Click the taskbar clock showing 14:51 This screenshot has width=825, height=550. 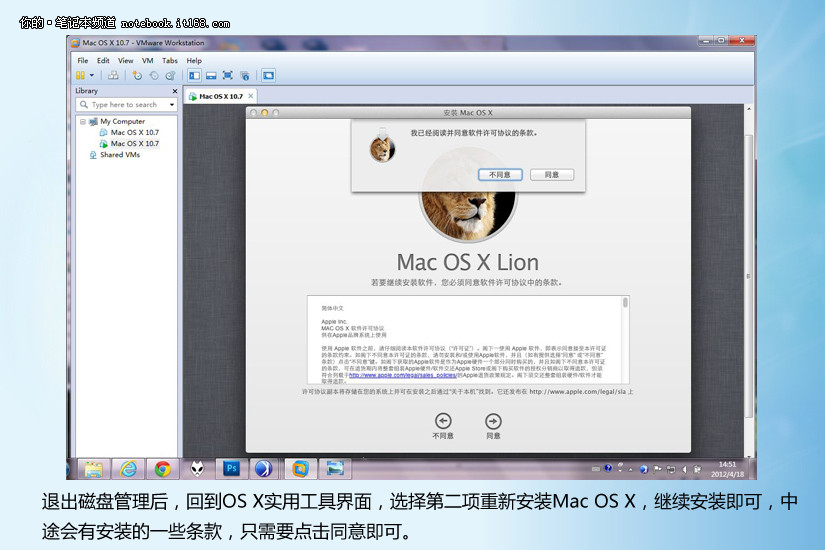pos(728,469)
